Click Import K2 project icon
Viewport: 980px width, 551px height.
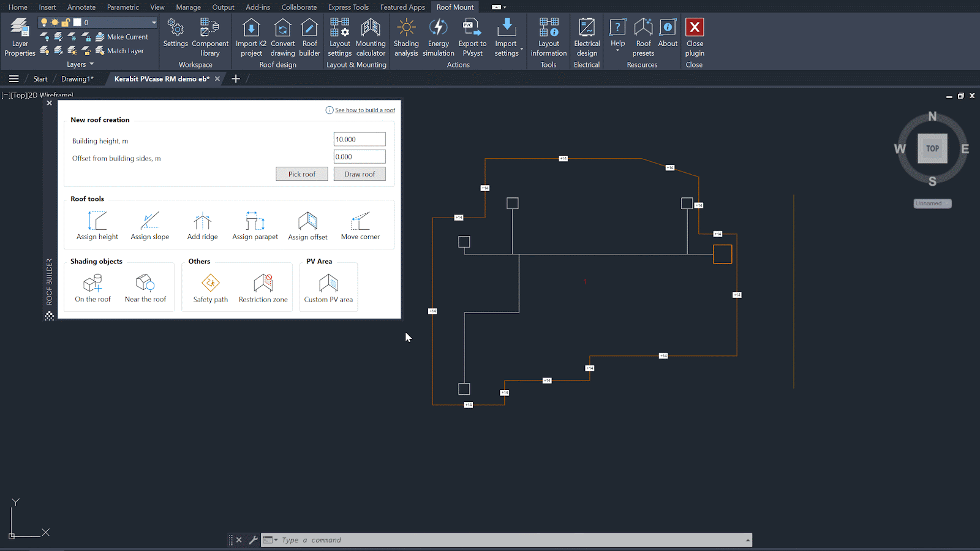[251, 37]
